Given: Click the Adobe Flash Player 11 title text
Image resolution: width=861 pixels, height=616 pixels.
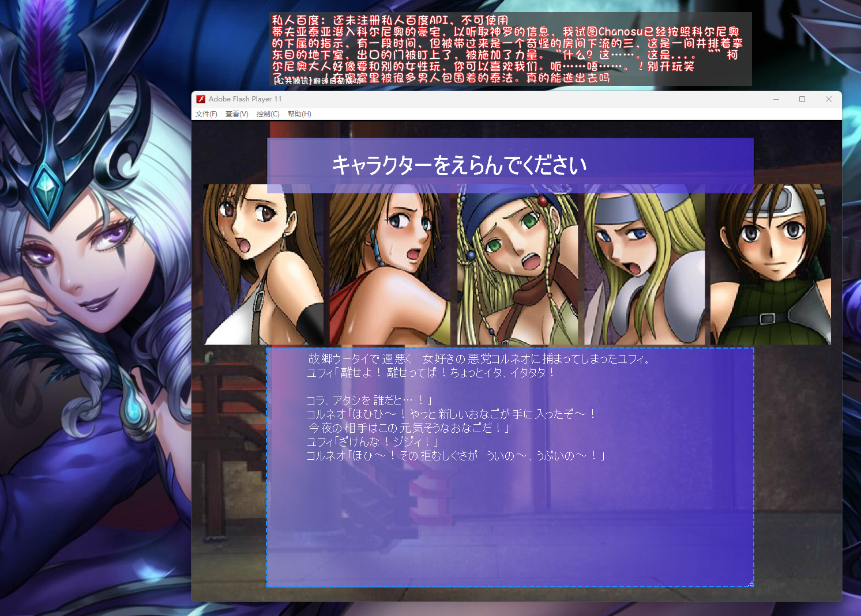Looking at the screenshot, I should [245, 99].
